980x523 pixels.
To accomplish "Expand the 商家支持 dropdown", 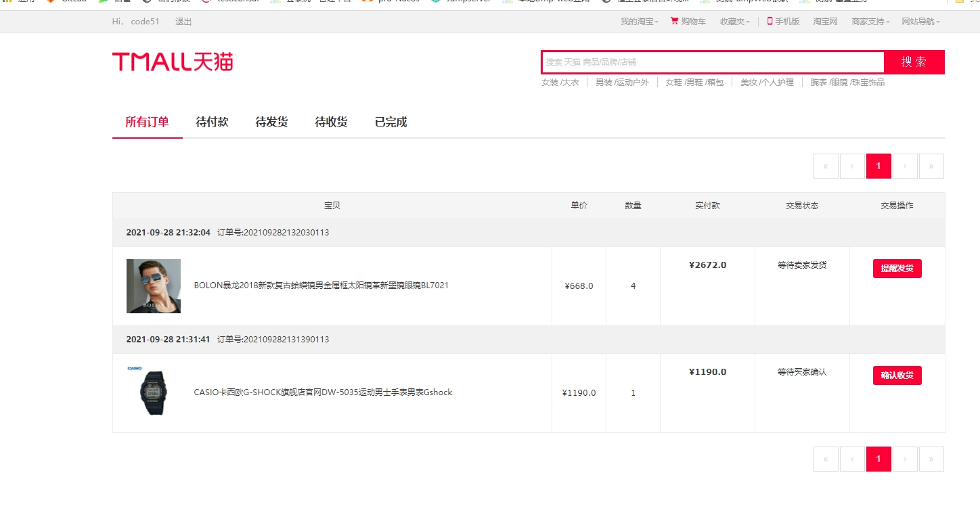I will [870, 22].
